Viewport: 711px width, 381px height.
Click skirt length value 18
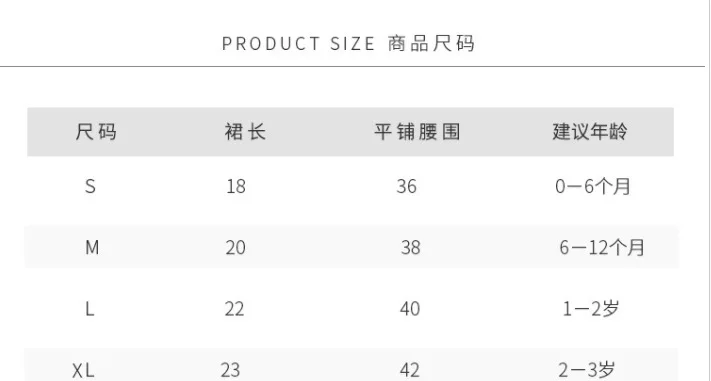[x=236, y=186]
